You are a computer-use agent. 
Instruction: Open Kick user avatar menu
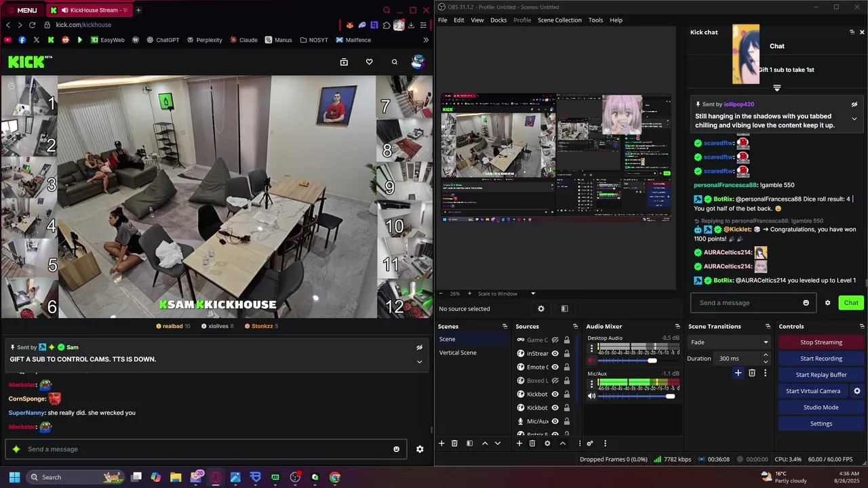point(418,62)
